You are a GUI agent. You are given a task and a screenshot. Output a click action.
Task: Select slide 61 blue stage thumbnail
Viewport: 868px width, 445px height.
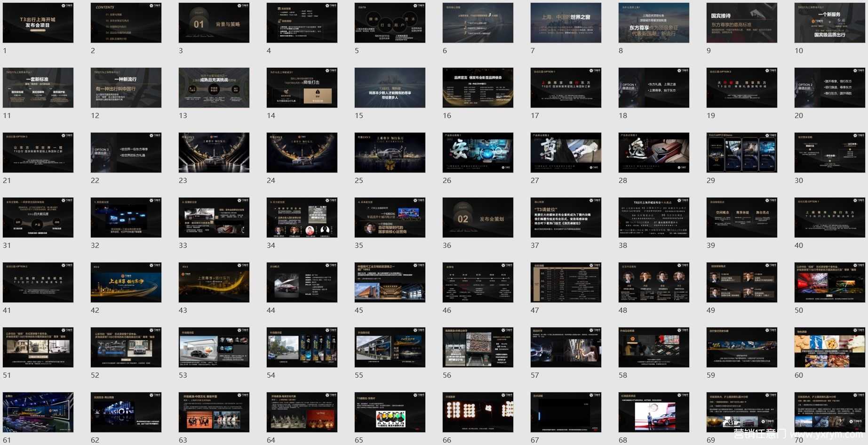coord(38,412)
